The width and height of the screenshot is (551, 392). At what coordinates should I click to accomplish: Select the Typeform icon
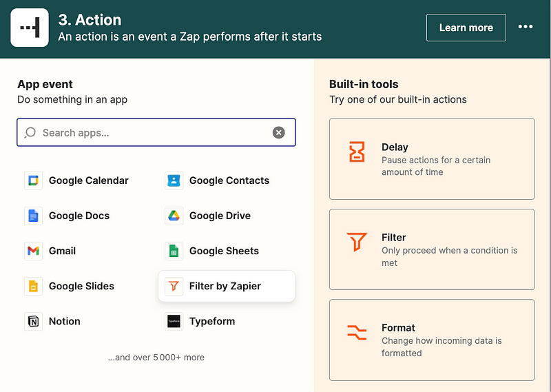pos(174,321)
